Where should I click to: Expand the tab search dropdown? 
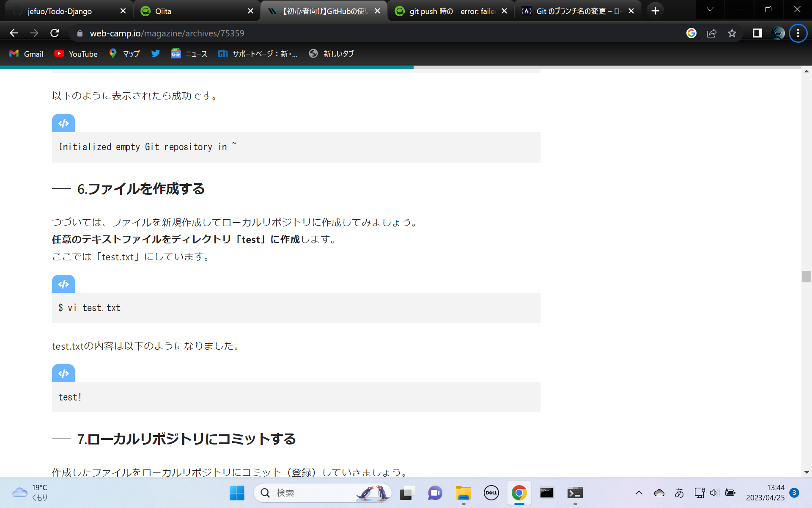[x=710, y=10]
